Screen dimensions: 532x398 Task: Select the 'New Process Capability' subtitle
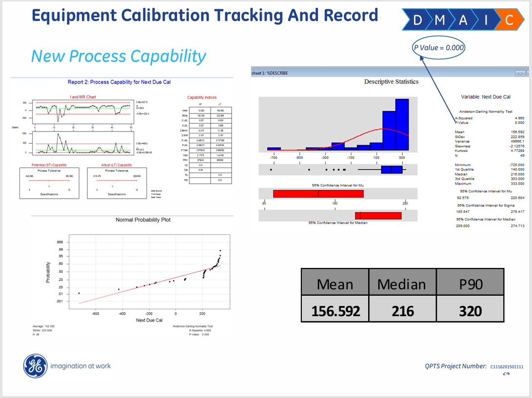(119, 57)
